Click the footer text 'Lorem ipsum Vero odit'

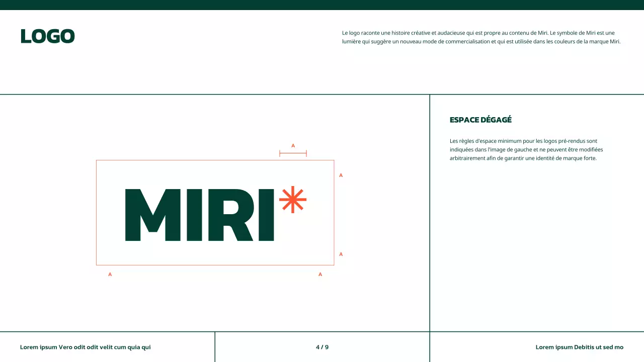(85, 347)
